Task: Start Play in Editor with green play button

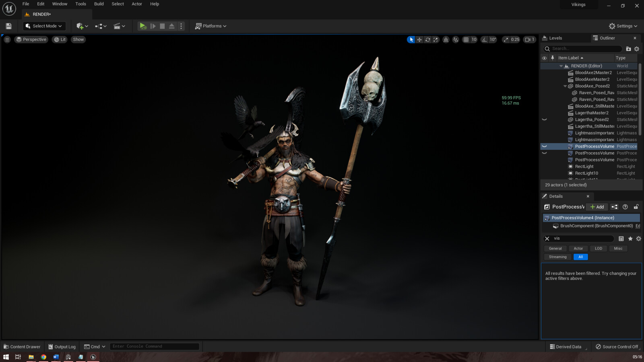Action: 143,26
